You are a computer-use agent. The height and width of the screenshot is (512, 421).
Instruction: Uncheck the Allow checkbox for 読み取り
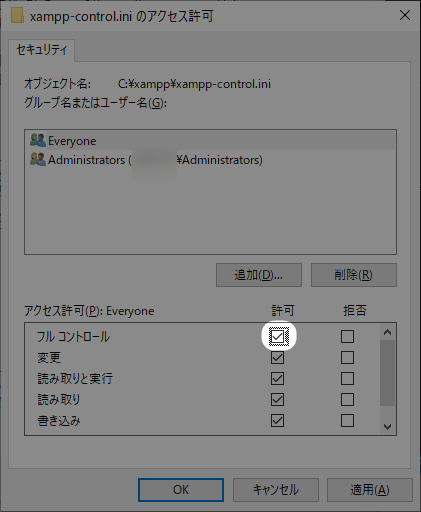[x=277, y=399]
